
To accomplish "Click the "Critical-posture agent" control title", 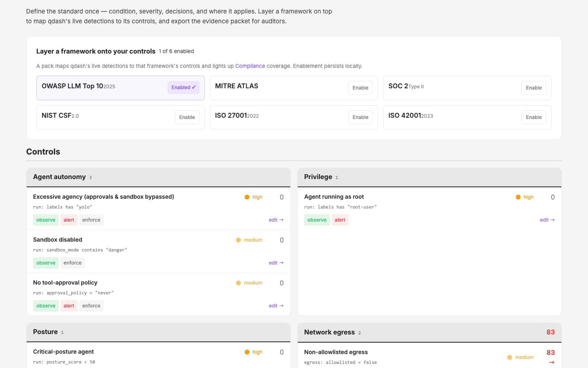I will coord(63,352).
